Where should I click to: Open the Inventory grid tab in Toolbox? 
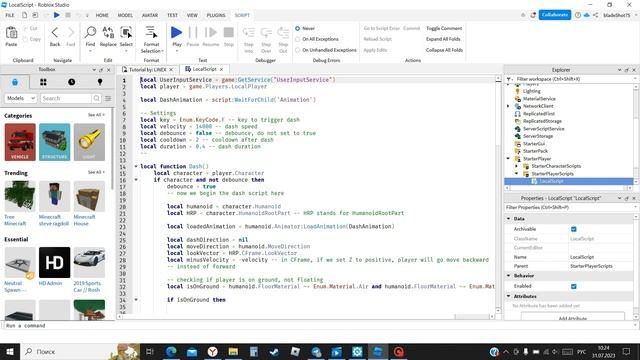click(43, 82)
